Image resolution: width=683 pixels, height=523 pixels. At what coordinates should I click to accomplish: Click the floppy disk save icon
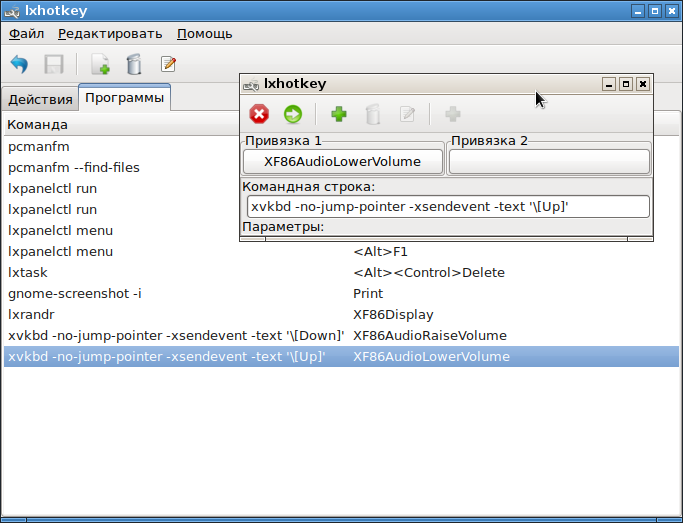pyautogui.click(x=54, y=64)
